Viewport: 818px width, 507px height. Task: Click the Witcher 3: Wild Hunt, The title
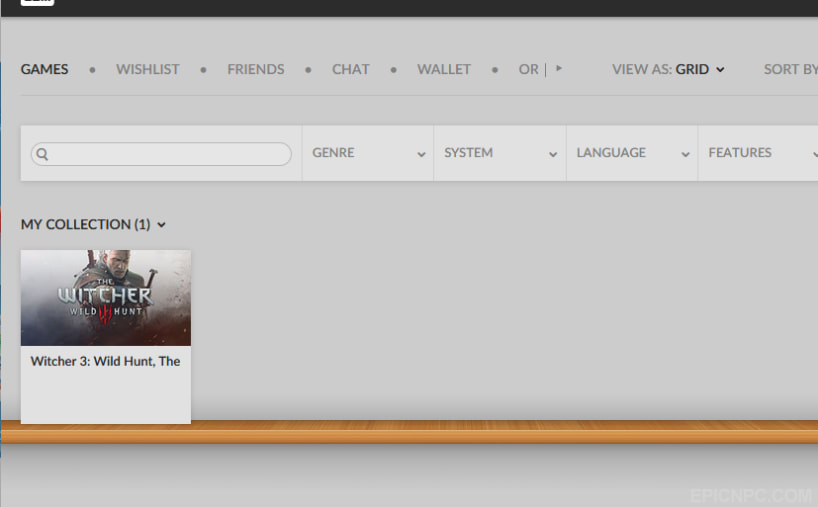105,361
